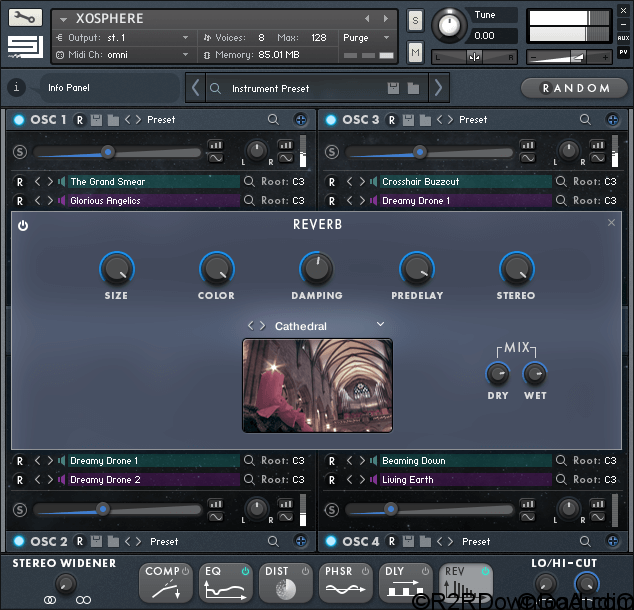The image size is (634, 610).
Task: Open the PHSR effect tab
Action: [x=345, y=583]
